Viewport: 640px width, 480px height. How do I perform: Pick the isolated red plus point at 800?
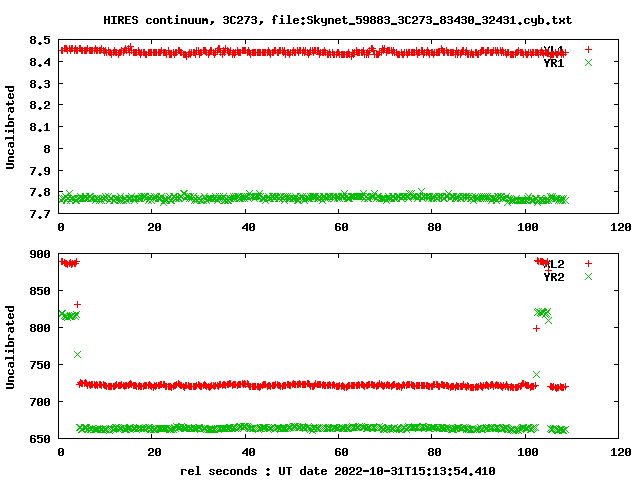pos(536,329)
